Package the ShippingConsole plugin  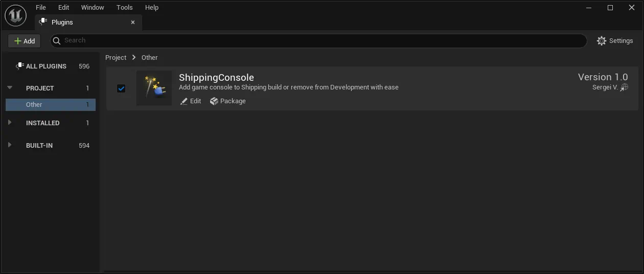pos(227,101)
